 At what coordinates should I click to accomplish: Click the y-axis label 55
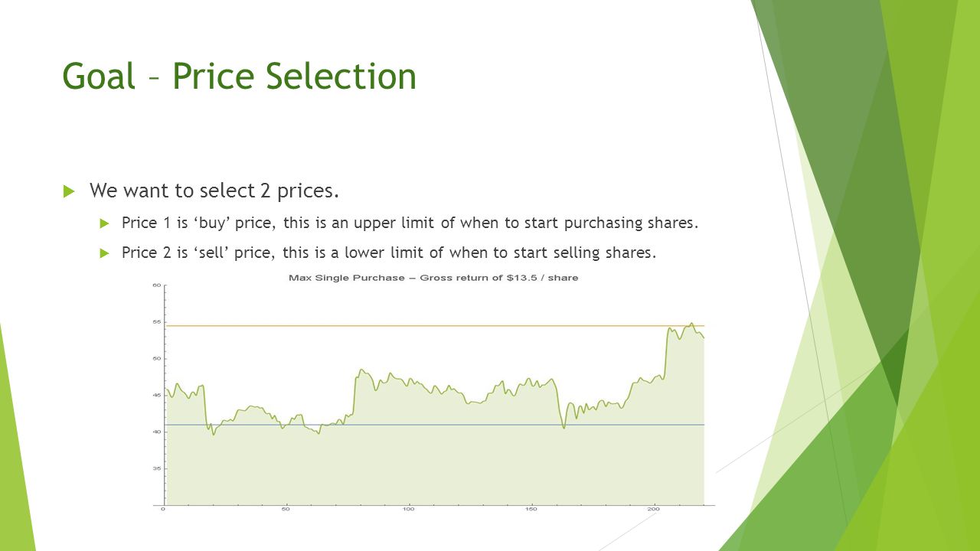pos(157,322)
